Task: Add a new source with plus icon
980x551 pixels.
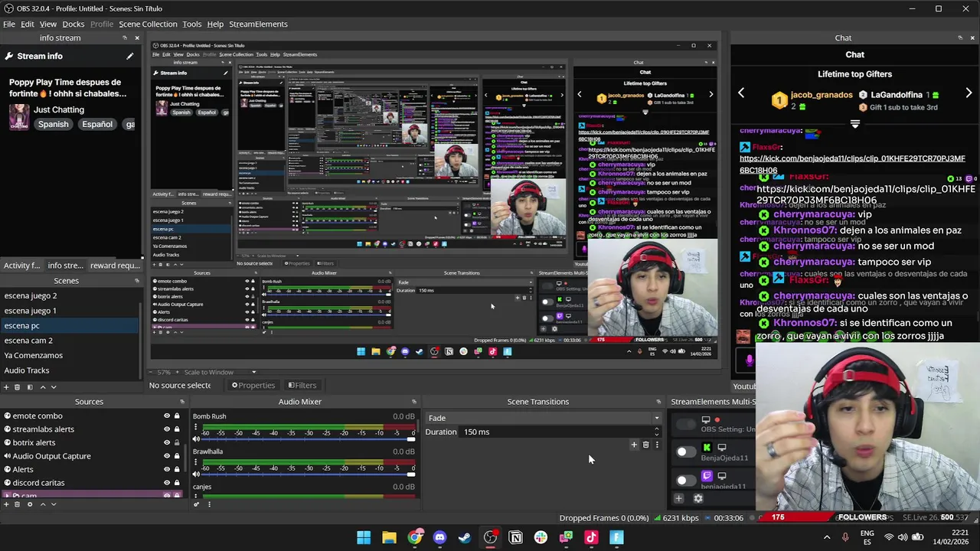Action: [5, 504]
